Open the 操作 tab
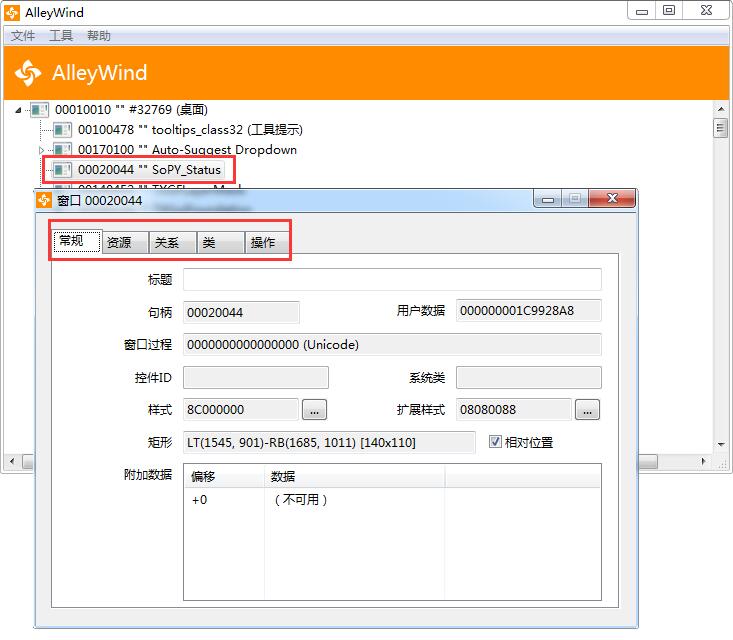 click(x=263, y=242)
